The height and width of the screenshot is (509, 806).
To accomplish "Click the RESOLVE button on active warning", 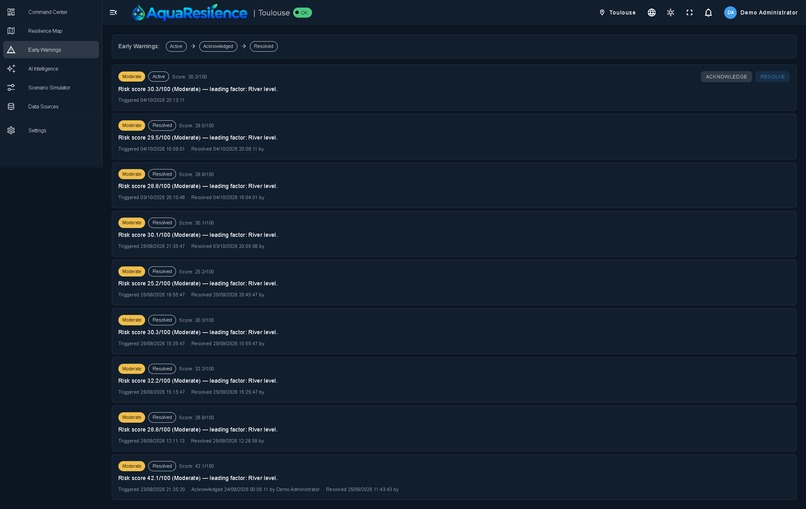I will tap(772, 77).
